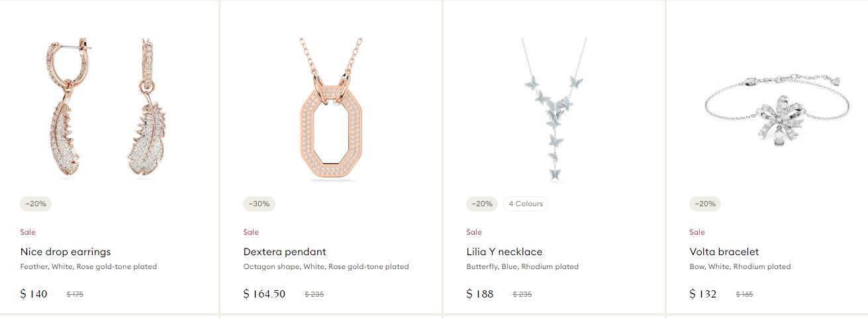This screenshot has height=318, width=868.
Task: Click the -20% badge on Nice drop earrings
Action: [36, 204]
